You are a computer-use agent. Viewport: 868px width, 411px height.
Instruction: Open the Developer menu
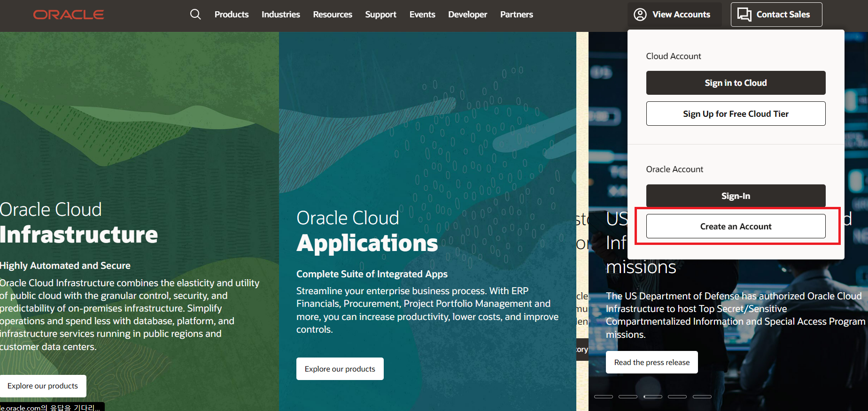[467, 15]
